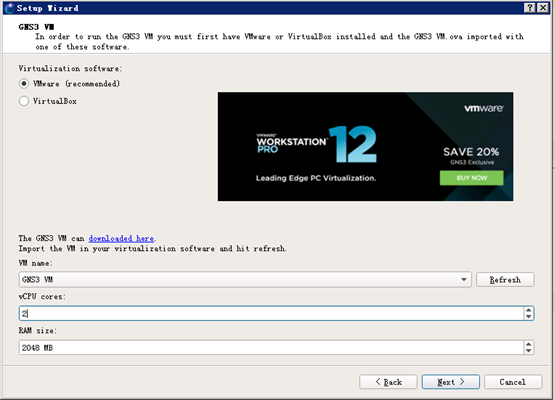
Task: Click inside the RAM size field
Action: pos(271,348)
